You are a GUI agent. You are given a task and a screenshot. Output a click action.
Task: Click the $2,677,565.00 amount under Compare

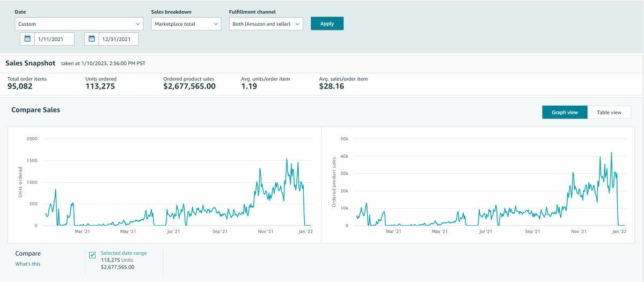(x=118, y=267)
